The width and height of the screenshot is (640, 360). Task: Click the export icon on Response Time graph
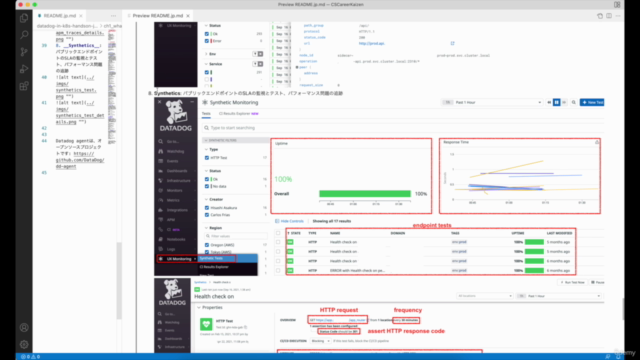pos(597,142)
